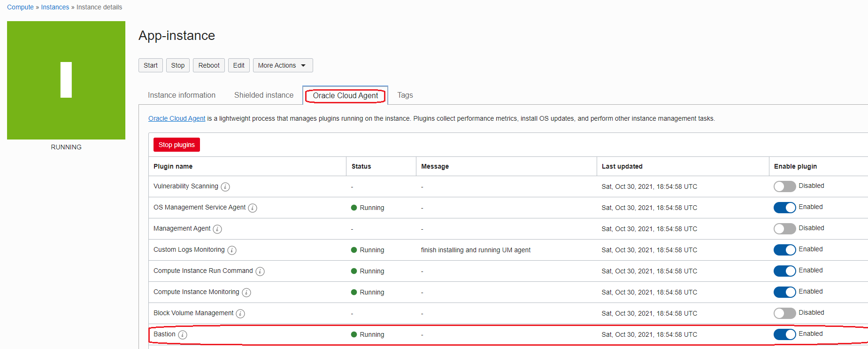View info icon for Compute Instance Monitoring

coord(246,293)
